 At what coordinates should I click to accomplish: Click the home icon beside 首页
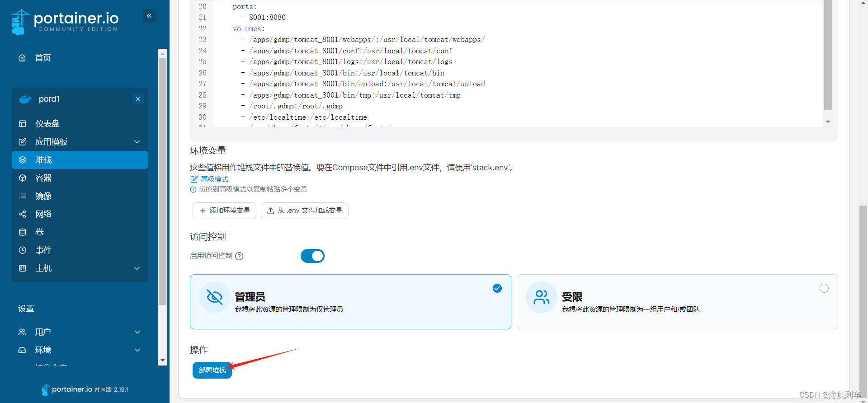[22, 58]
